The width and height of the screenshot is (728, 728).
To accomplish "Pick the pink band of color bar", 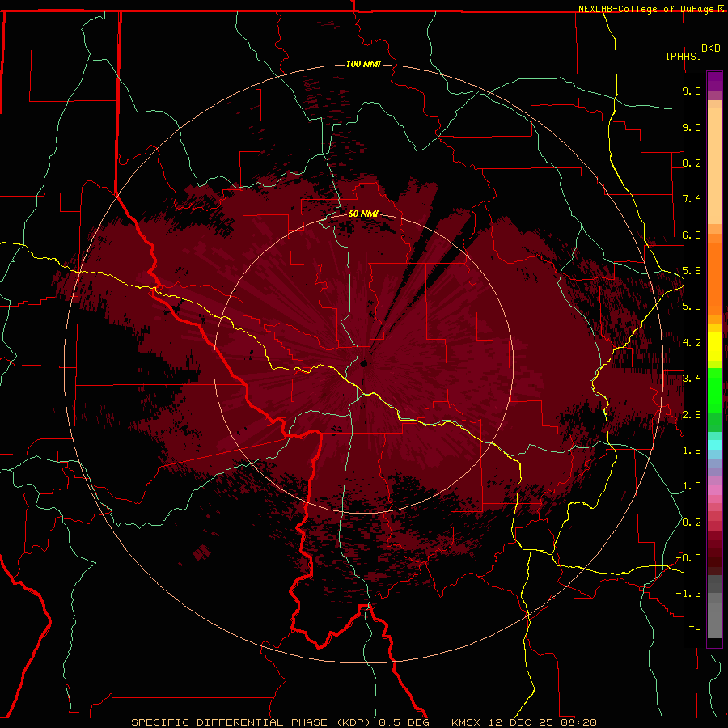I will coord(714,490).
